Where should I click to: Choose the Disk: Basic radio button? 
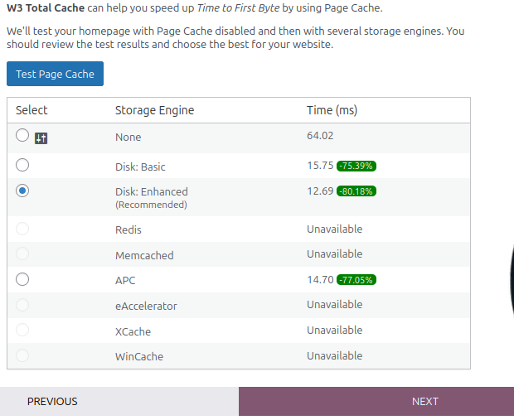point(22,165)
